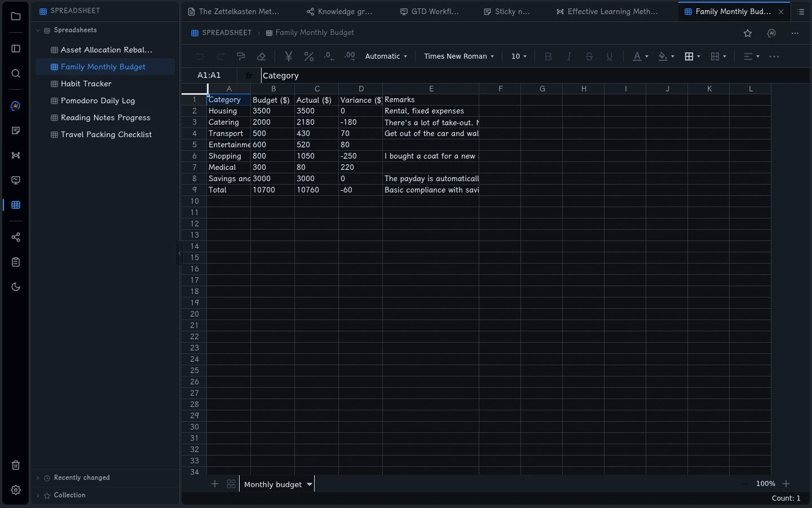The width and height of the screenshot is (812, 508).
Task: Switch to the GTD Workflow tab
Action: (x=430, y=12)
